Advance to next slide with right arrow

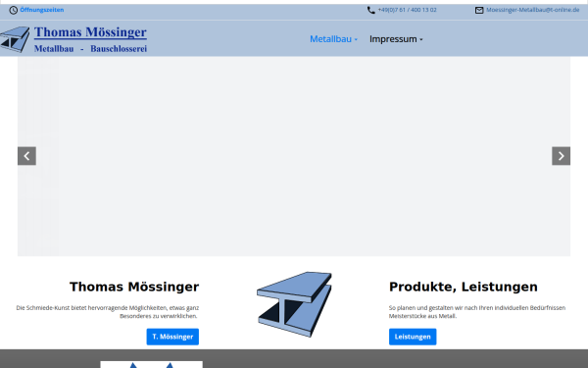[561, 156]
